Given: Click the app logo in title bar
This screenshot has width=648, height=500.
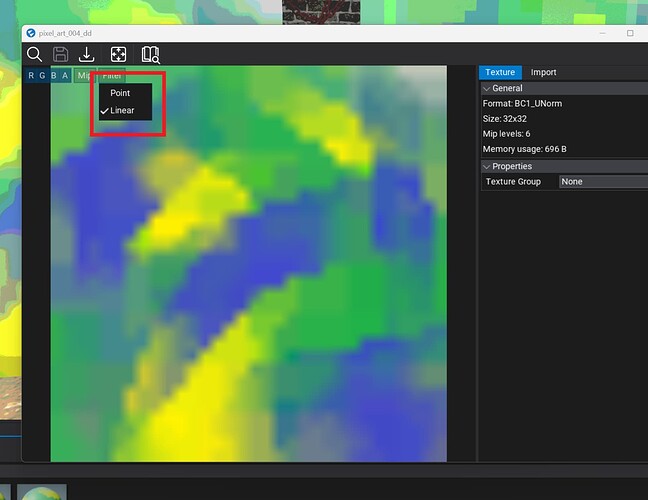Looking at the screenshot, I should (x=31, y=33).
